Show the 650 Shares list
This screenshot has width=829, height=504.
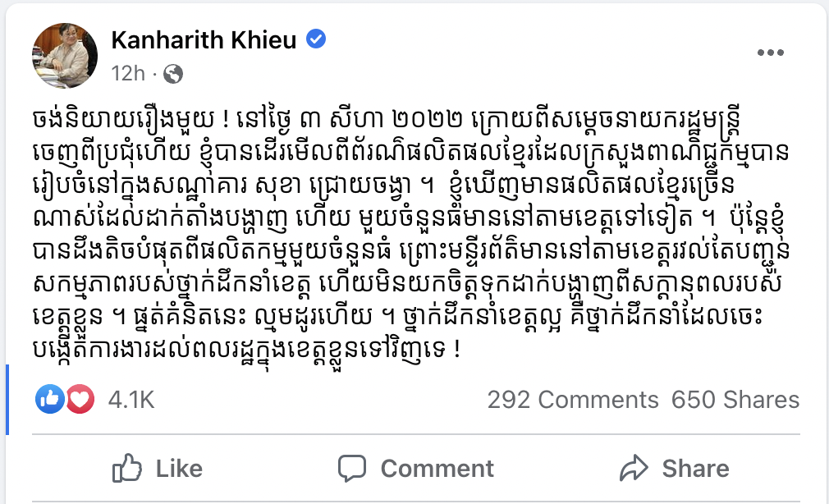735,400
